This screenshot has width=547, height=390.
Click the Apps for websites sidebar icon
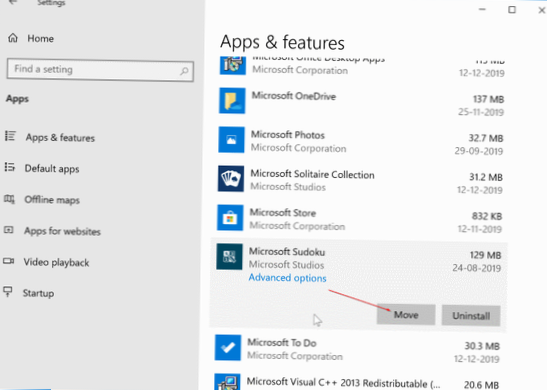pos(9,230)
